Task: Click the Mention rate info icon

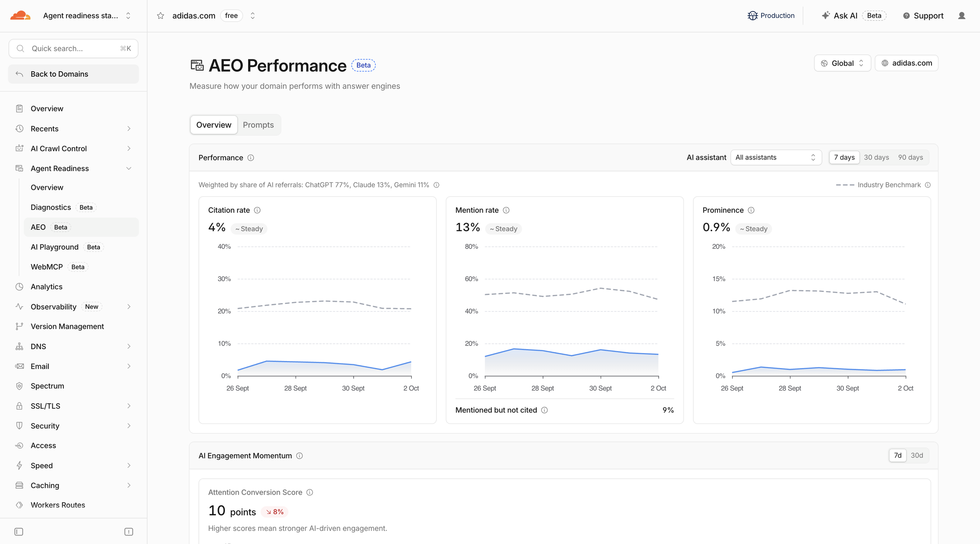Action: tap(506, 210)
